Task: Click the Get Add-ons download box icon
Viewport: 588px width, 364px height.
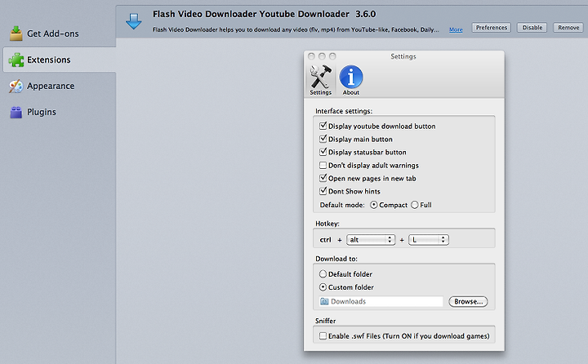Action: click(x=16, y=33)
